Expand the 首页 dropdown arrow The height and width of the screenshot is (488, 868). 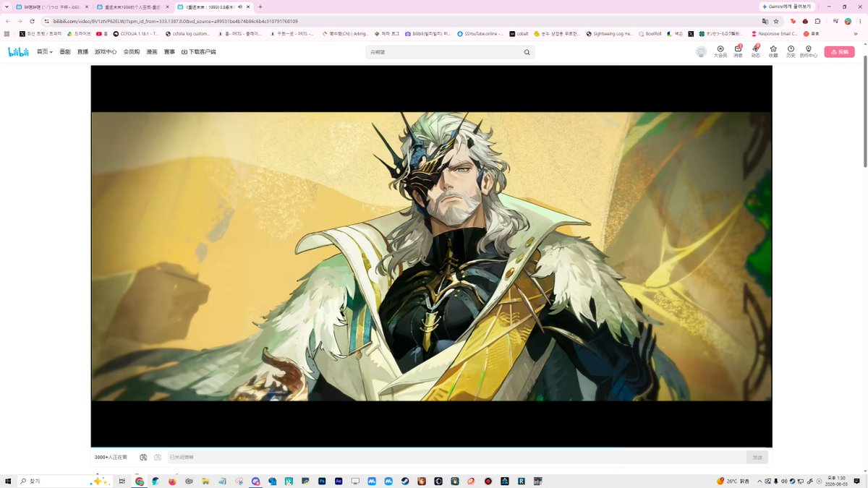(51, 52)
